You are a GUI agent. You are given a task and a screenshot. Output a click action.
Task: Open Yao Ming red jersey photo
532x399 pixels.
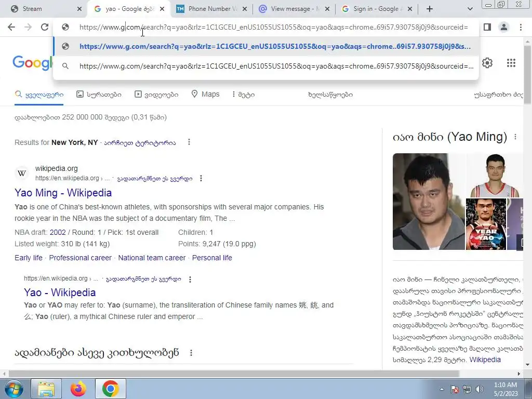pos(495,176)
